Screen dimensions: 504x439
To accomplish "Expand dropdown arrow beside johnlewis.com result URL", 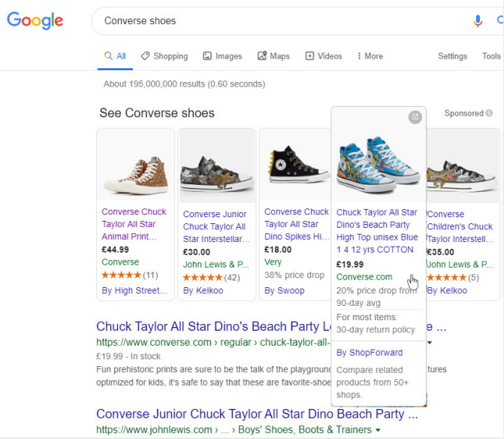I will (x=378, y=430).
